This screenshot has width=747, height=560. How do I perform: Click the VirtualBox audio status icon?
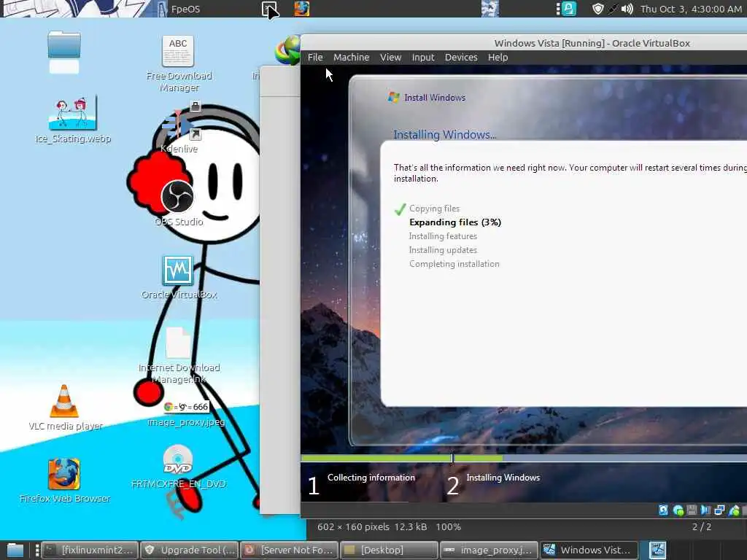(x=705, y=510)
